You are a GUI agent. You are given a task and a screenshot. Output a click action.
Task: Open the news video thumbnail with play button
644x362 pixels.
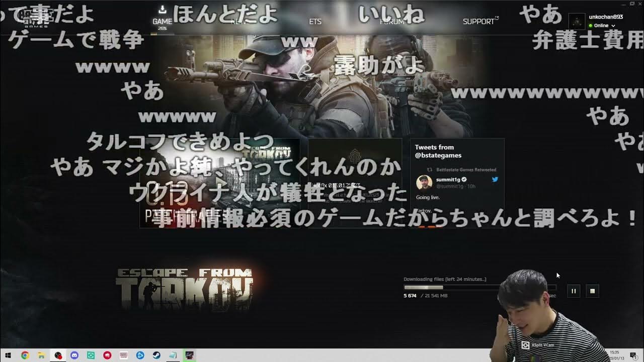[219, 183]
